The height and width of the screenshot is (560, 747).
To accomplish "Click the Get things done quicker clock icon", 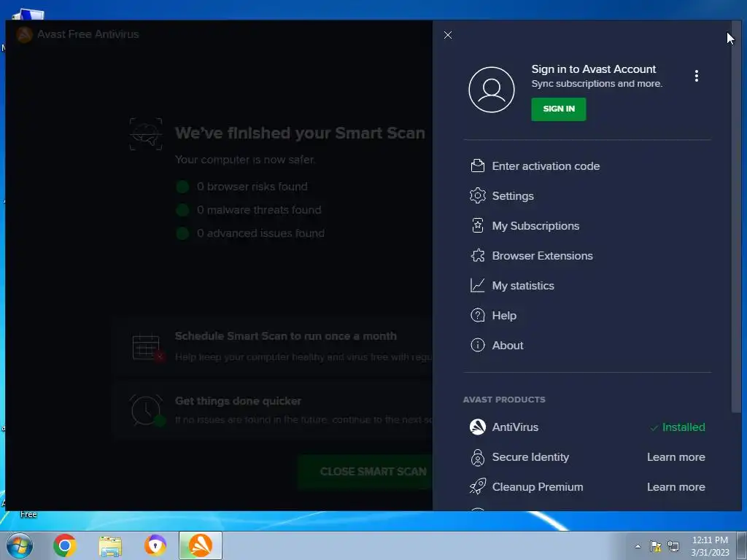I will pos(146,411).
